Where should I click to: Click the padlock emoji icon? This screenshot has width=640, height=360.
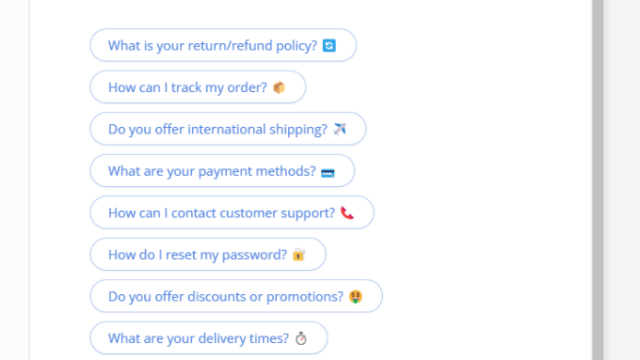[x=299, y=254]
